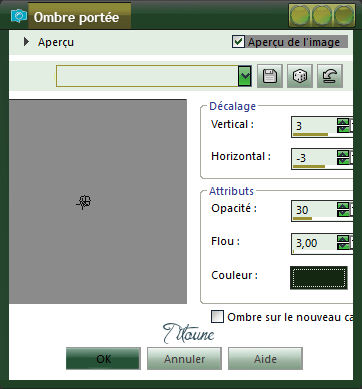The image size is (362, 389).
Task: Open the presets dropdown arrow
Action: (245, 76)
